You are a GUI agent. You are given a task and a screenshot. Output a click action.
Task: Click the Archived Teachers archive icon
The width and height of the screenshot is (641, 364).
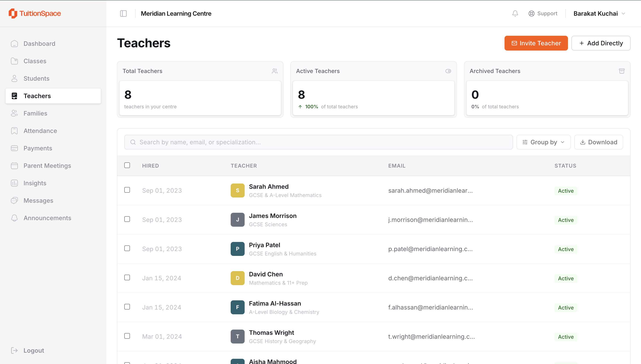(x=622, y=71)
